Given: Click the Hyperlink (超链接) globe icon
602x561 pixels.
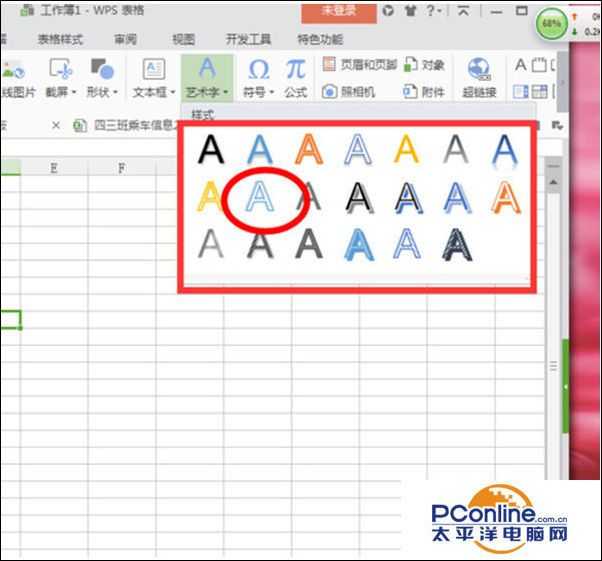Looking at the screenshot, I should click(479, 69).
